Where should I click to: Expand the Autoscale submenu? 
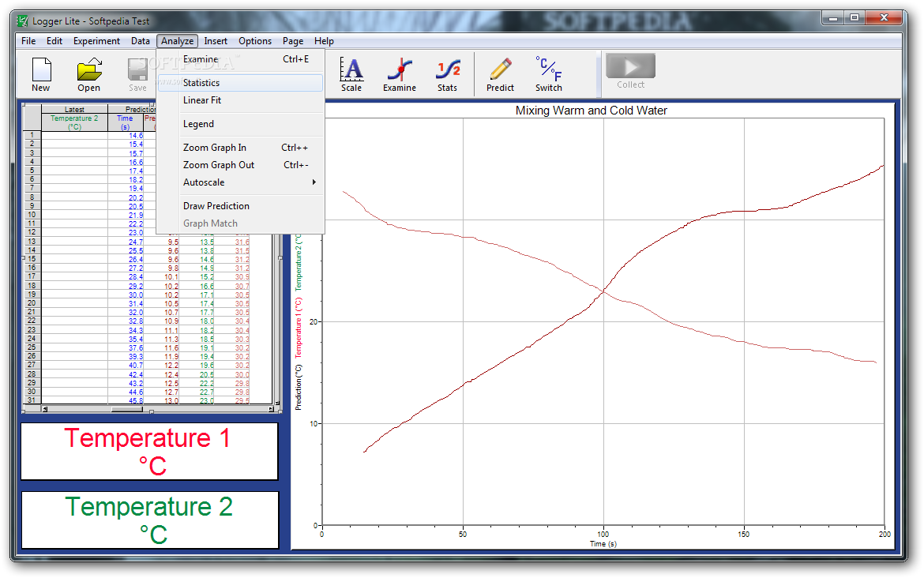pyautogui.click(x=240, y=182)
